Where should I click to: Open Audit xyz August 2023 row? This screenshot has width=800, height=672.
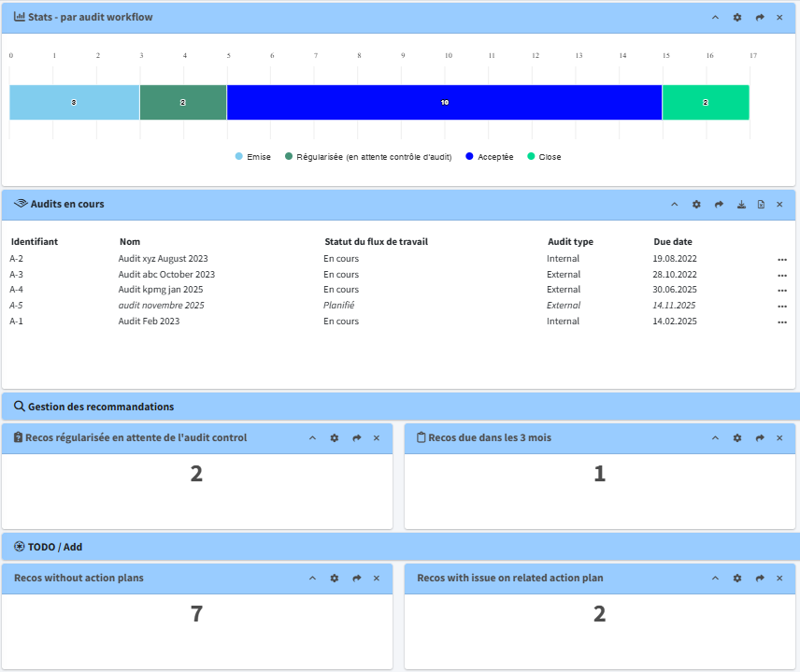(163, 259)
